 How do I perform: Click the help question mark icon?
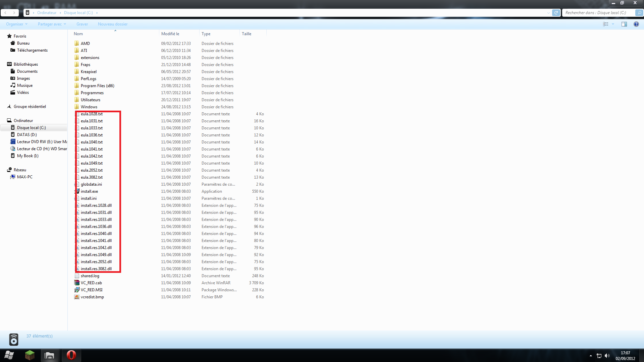[x=636, y=24]
